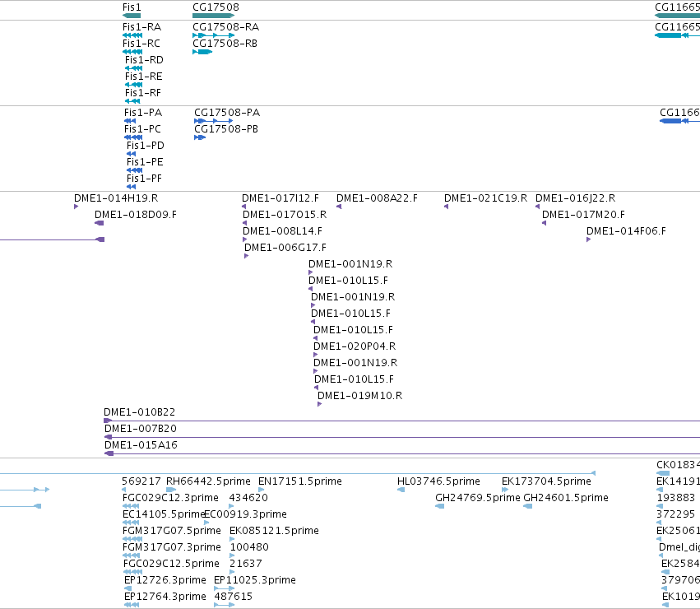Select the DME1-017O15.R feature
The image size is (700, 609).
(244, 223)
